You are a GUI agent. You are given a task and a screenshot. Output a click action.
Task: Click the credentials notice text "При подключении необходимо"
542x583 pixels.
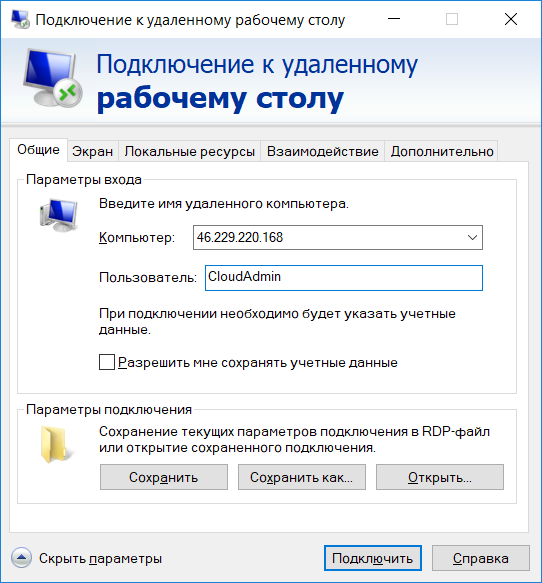tap(277, 321)
